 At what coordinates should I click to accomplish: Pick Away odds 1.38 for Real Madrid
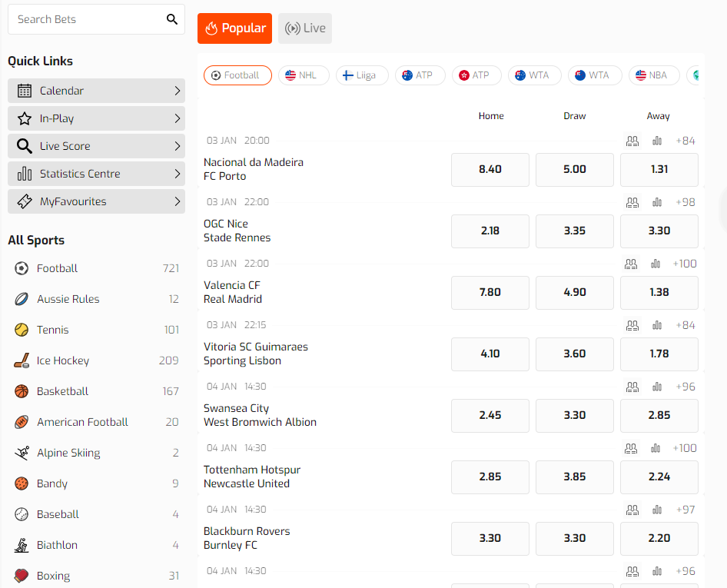coord(659,293)
